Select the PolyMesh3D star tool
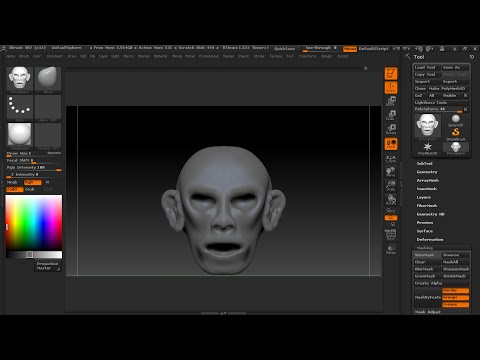This screenshot has width=480, height=360. pos(427,148)
